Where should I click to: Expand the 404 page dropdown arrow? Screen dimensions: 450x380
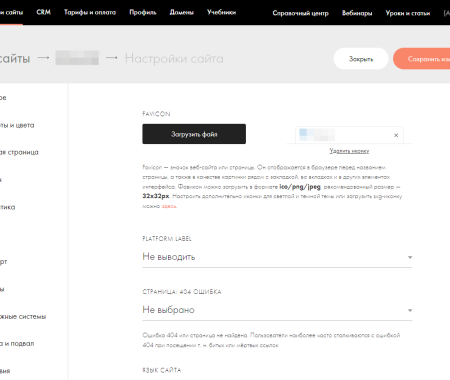pyautogui.click(x=410, y=310)
